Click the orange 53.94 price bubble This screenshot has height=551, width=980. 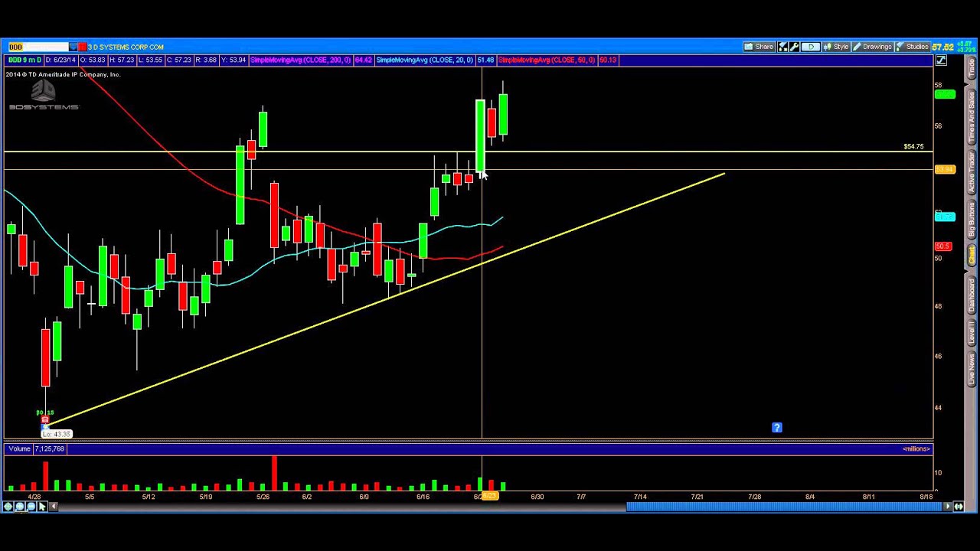(946, 169)
